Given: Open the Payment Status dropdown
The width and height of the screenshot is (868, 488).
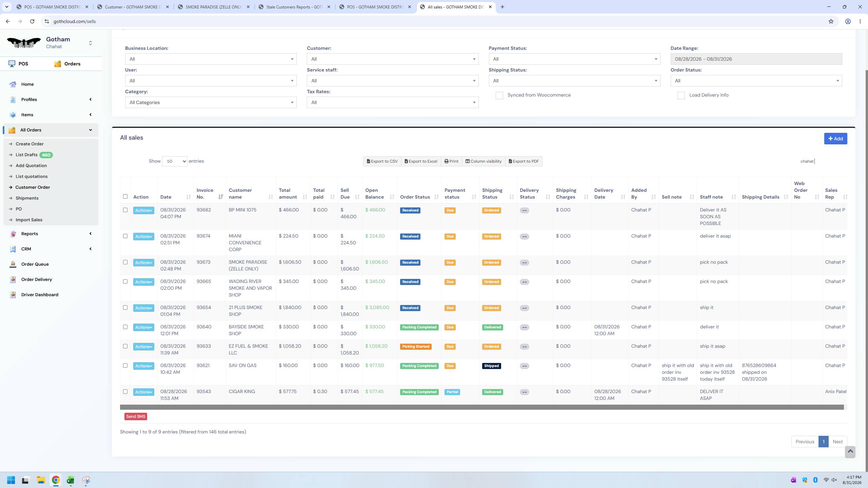Looking at the screenshot, I should (x=574, y=59).
